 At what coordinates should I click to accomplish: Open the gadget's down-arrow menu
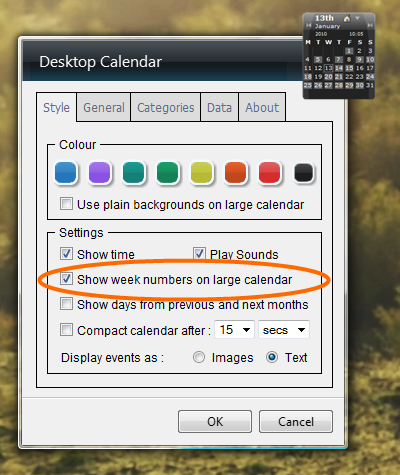click(x=357, y=18)
